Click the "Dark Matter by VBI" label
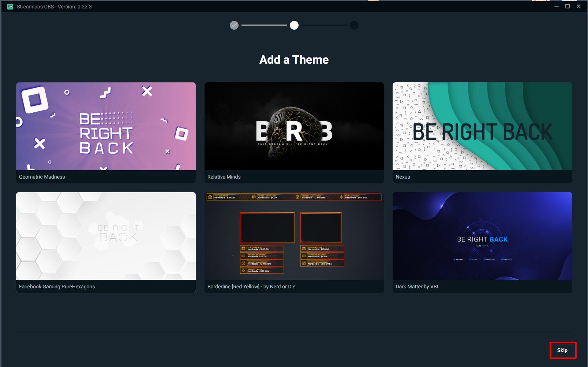588x367 pixels. point(417,287)
